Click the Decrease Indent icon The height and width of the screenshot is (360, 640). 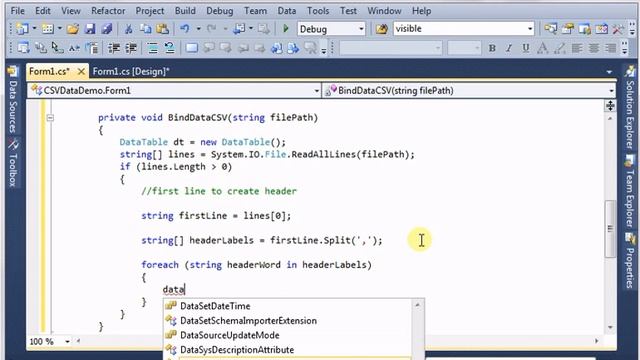point(114,48)
